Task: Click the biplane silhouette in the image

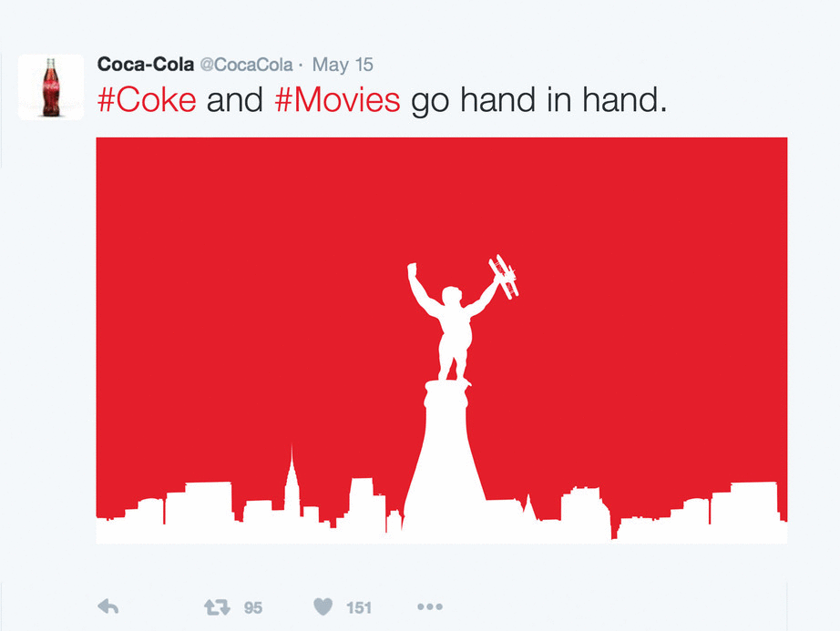Action: point(503,275)
